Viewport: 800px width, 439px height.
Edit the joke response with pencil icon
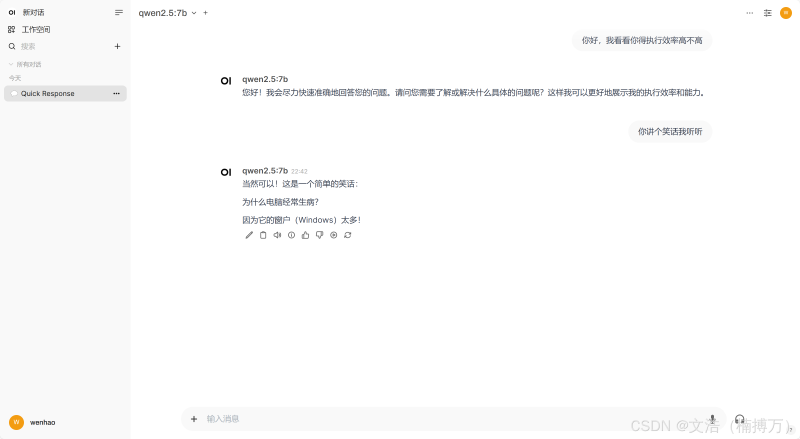[249, 235]
